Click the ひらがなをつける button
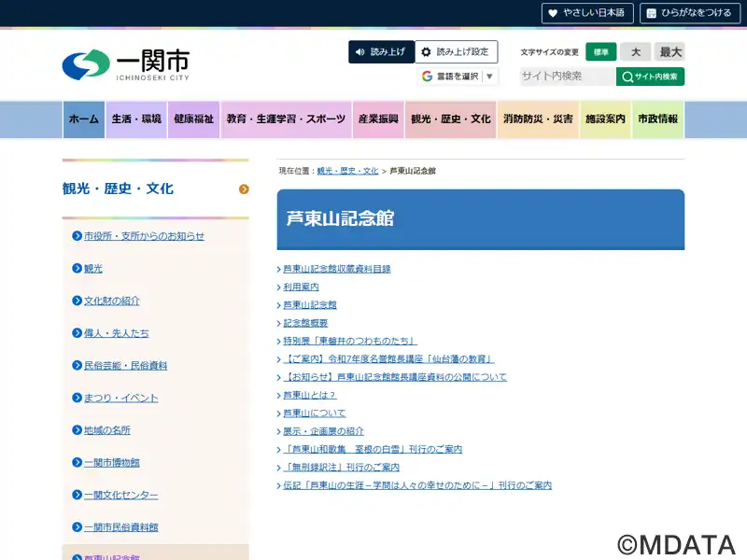Viewport: 747px width, 560px height. pos(689,13)
